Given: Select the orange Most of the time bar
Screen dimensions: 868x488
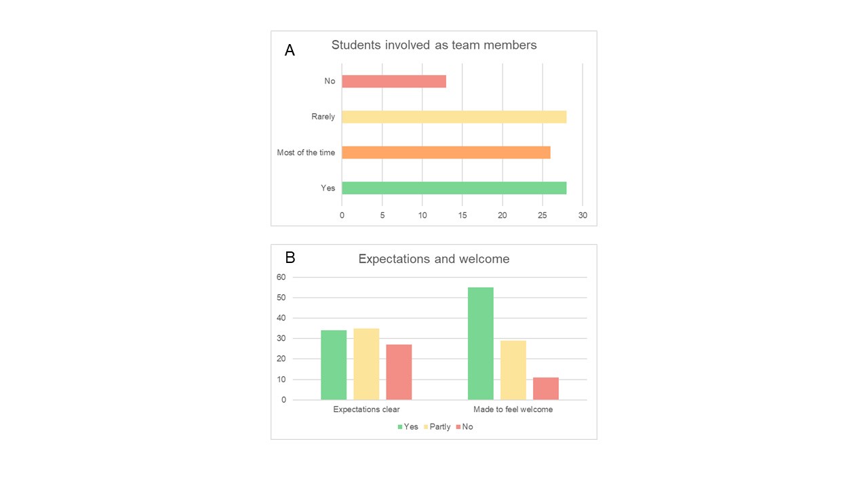Looking at the screenshot, I should 446,152.
